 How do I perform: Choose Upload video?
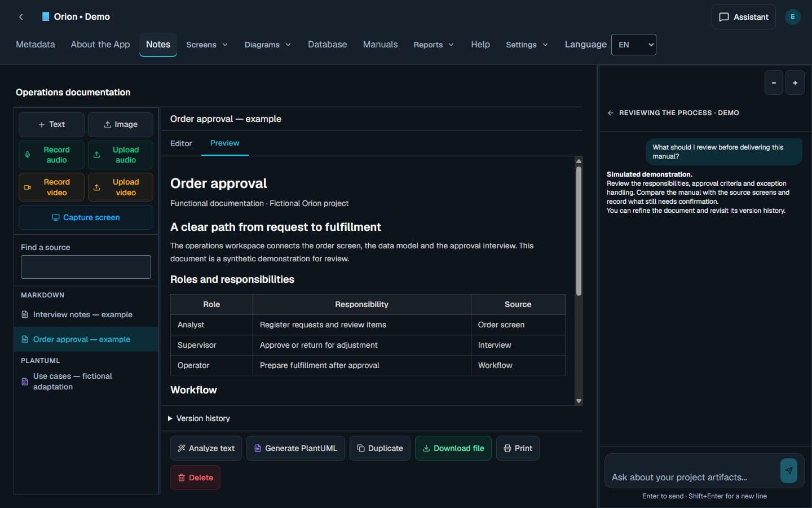click(x=121, y=187)
